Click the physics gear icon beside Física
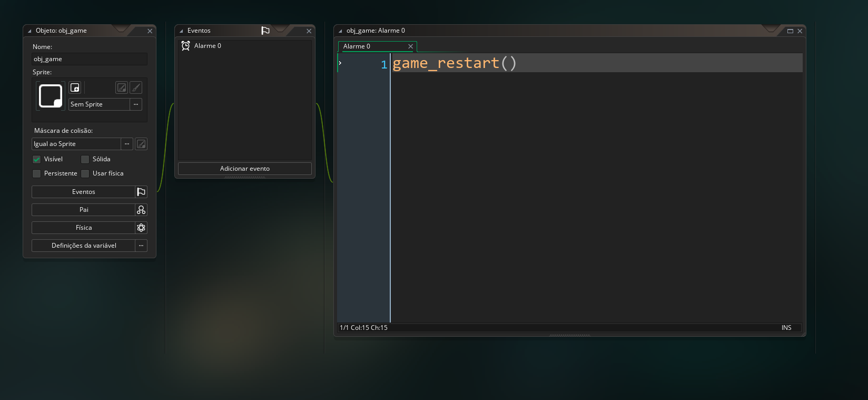868x400 pixels. 141,228
